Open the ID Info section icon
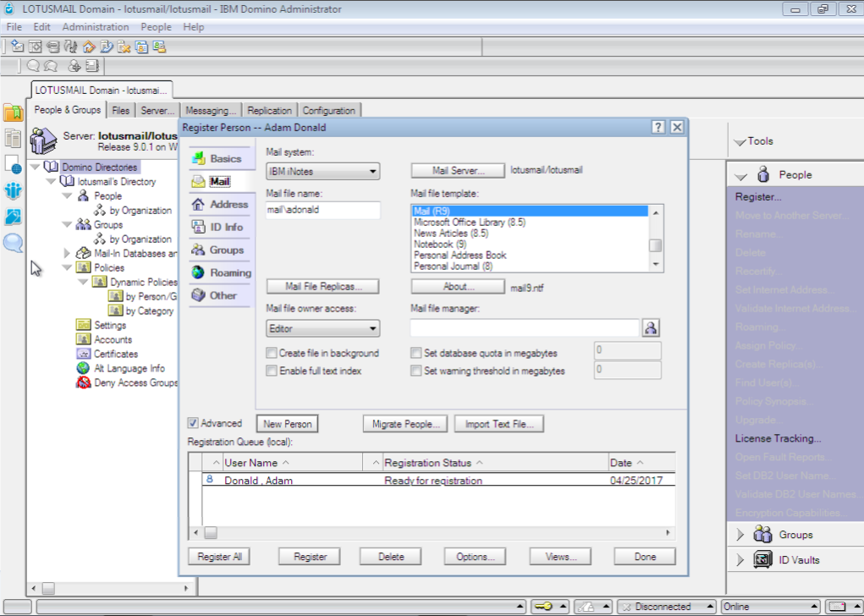Screen dimensions: 864x616 coord(198,227)
